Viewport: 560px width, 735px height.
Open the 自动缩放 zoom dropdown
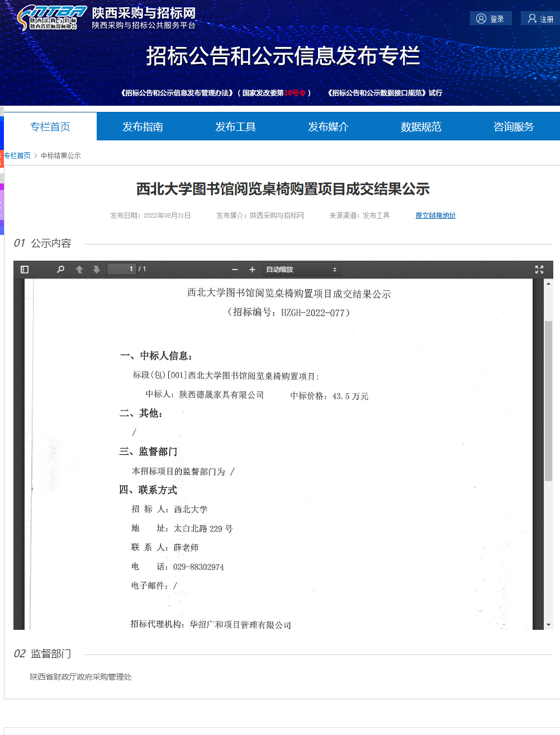[x=301, y=270]
